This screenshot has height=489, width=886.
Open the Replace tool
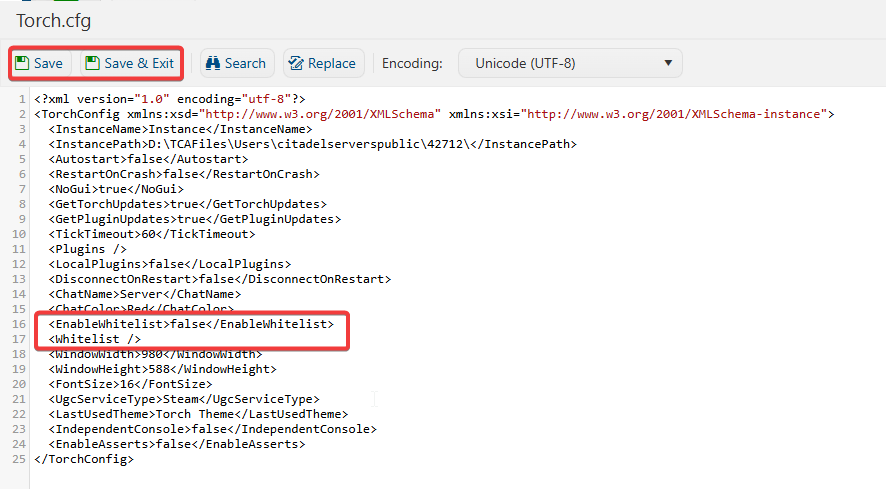coord(323,63)
